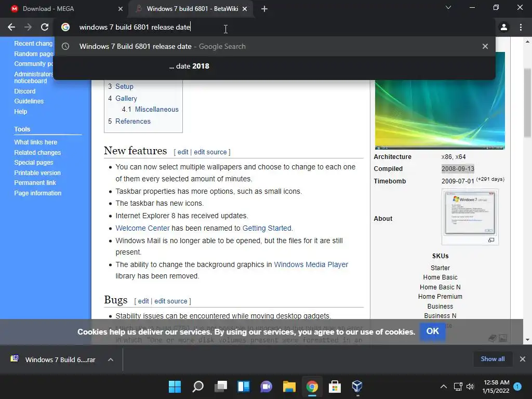Open the Discord sidebar link
Screen dimensions: 532x399
(25, 91)
